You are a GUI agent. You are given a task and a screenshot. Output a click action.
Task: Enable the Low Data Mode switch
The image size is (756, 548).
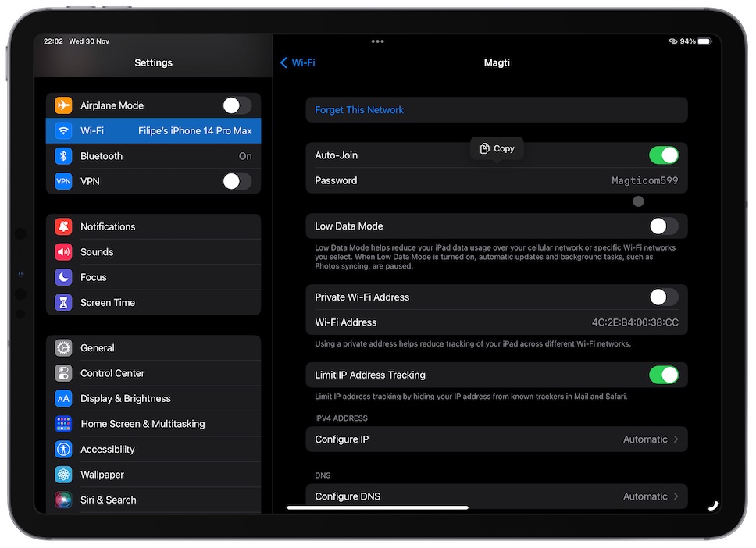pos(663,226)
